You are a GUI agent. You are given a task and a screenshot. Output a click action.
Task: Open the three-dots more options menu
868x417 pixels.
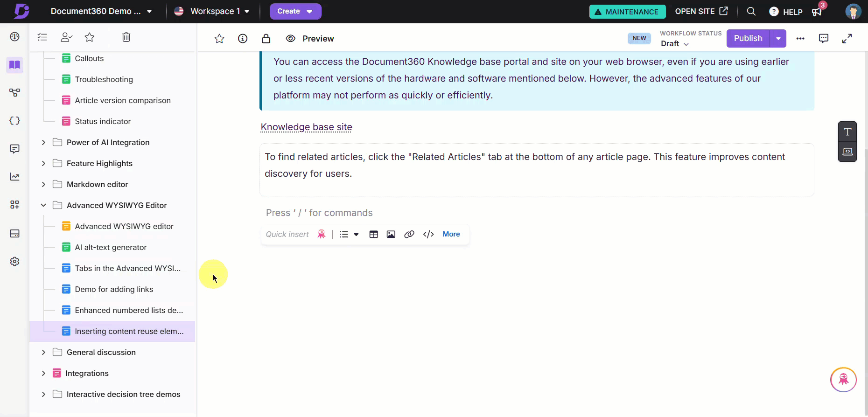[x=800, y=39]
